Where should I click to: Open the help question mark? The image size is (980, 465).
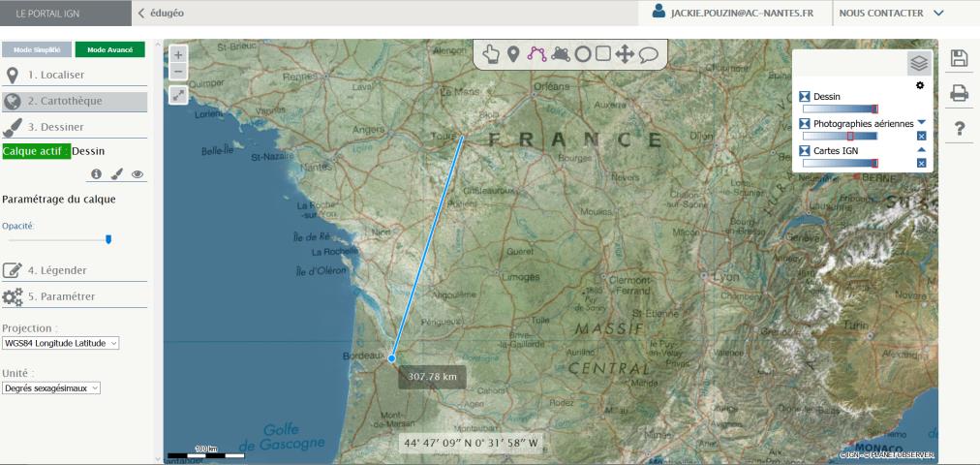point(959,128)
